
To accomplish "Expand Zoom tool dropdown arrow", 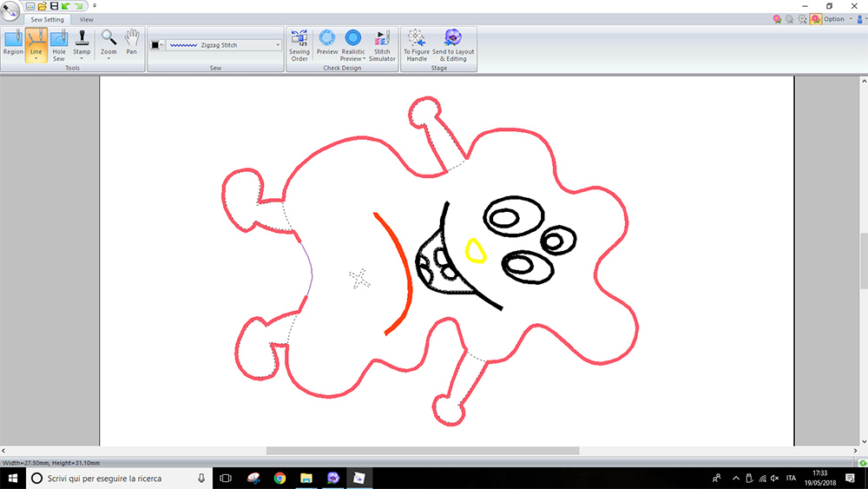I will click(108, 59).
